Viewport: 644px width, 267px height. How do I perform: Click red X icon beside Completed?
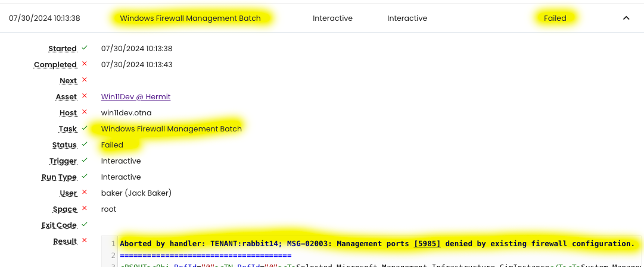tap(85, 64)
